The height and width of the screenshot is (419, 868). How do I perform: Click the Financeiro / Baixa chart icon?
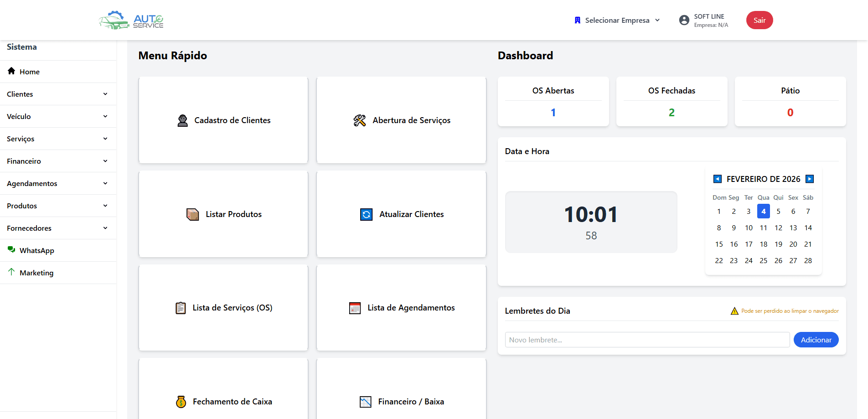(x=366, y=402)
